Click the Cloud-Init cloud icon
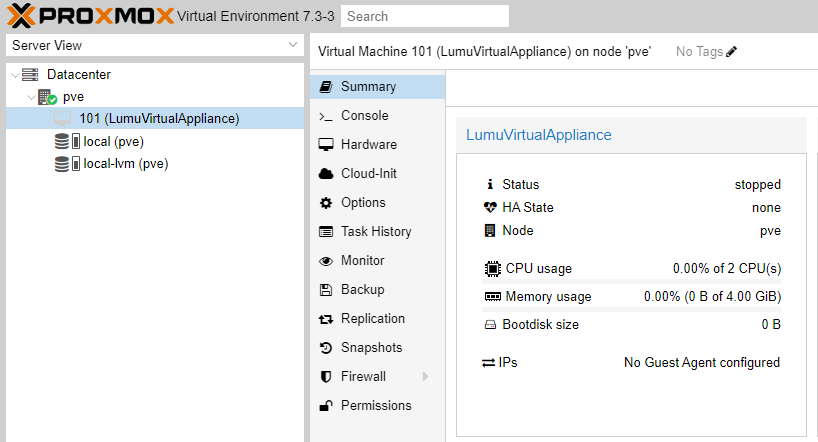This screenshot has height=442, width=818. click(x=325, y=174)
